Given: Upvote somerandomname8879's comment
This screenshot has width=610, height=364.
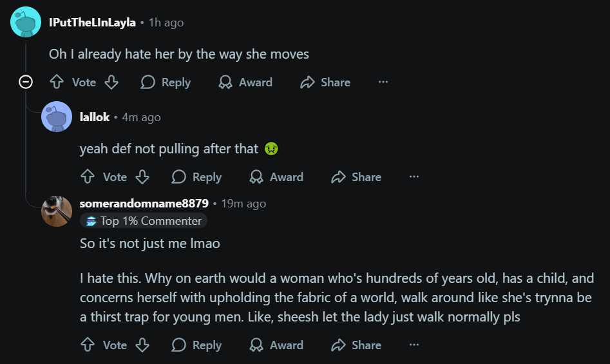Looking at the screenshot, I should [88, 345].
